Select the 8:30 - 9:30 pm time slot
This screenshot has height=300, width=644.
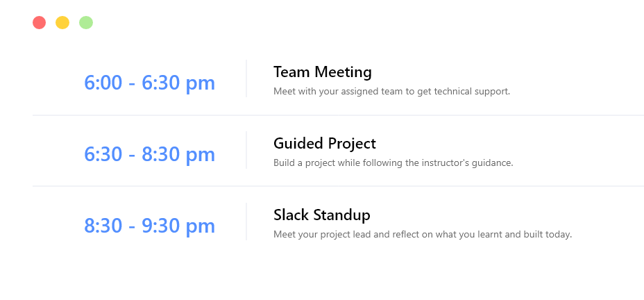coord(149,226)
